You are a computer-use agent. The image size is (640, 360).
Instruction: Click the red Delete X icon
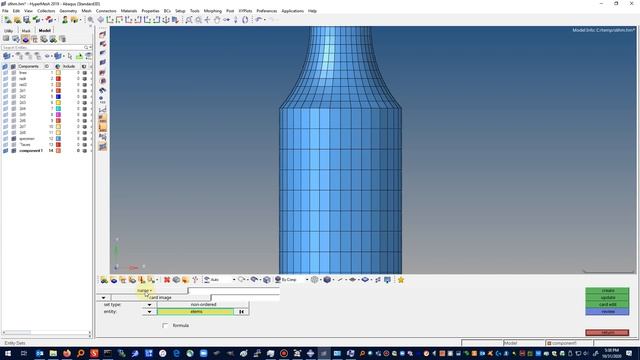coord(167,280)
